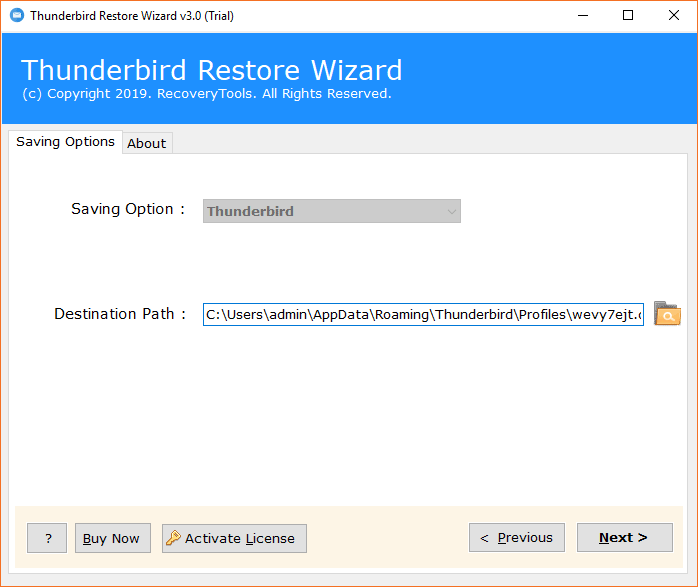Screen dimensions: 698x587
Task: Maximize the Thunderbird Restore Wizard window
Action: [628, 16]
